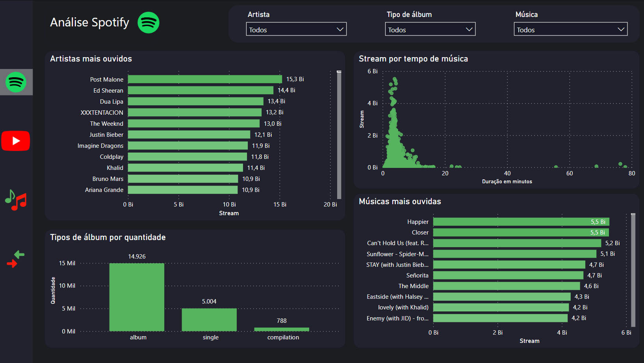Screen dimensions: 644x363
Task: Open the music notes page icon
Action: click(16, 200)
